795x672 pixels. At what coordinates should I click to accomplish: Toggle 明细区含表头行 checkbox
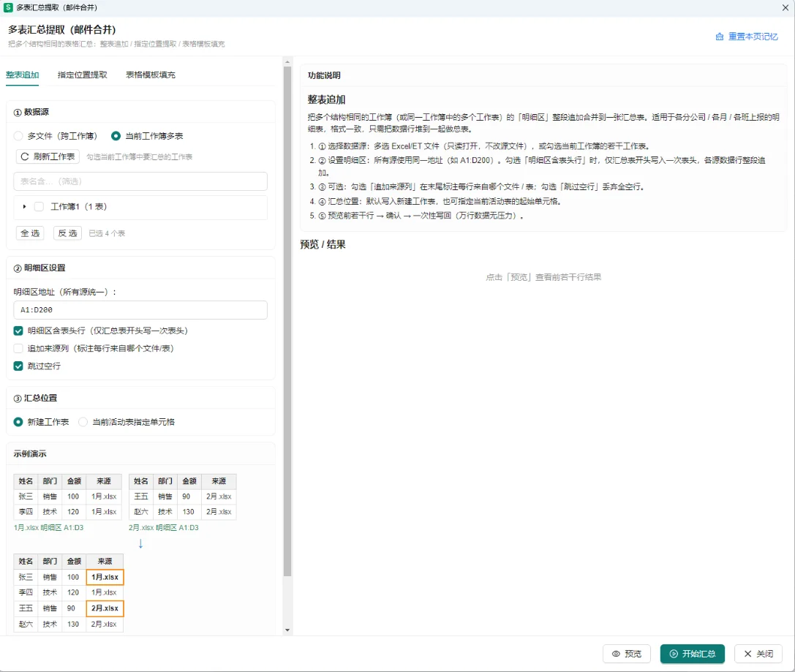coord(18,331)
